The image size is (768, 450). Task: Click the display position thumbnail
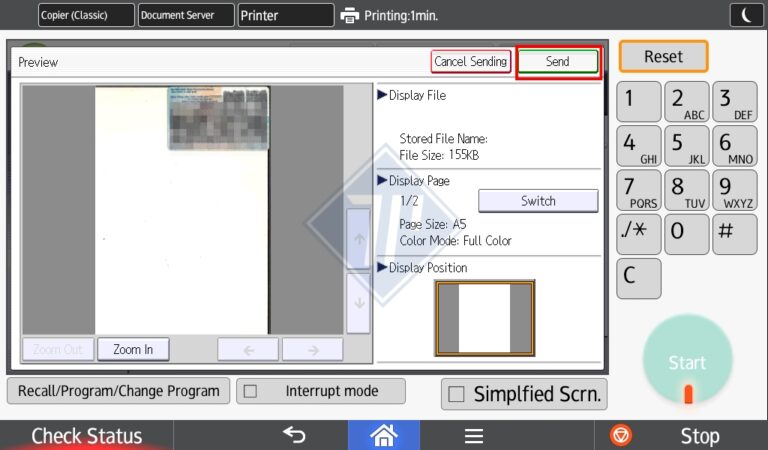click(x=484, y=317)
